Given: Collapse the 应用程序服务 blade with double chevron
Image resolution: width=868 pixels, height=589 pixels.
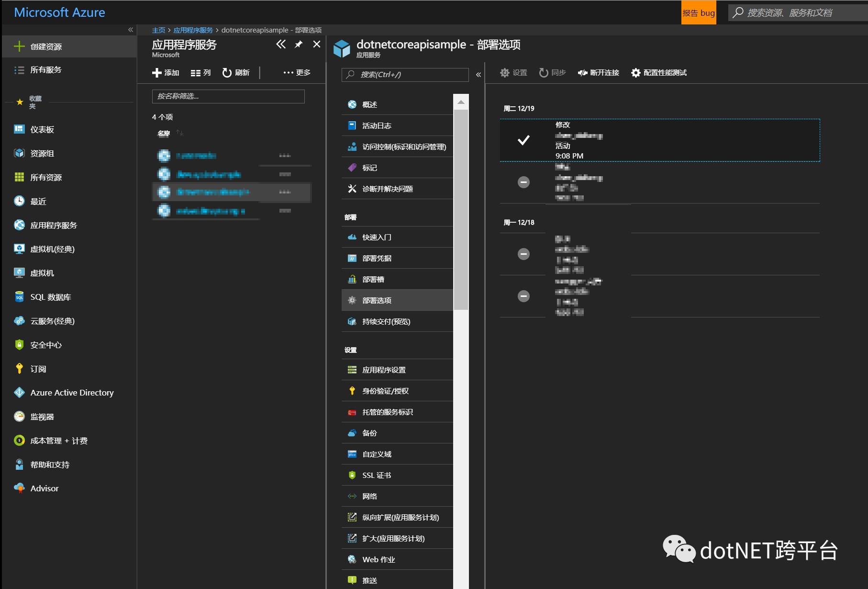Looking at the screenshot, I should click(281, 45).
